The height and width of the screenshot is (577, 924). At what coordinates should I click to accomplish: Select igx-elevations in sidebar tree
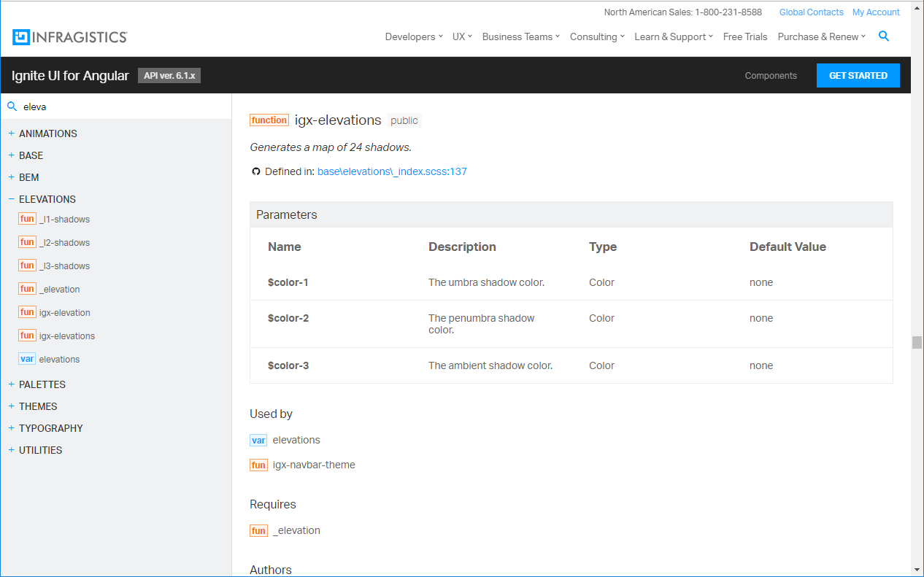click(67, 336)
